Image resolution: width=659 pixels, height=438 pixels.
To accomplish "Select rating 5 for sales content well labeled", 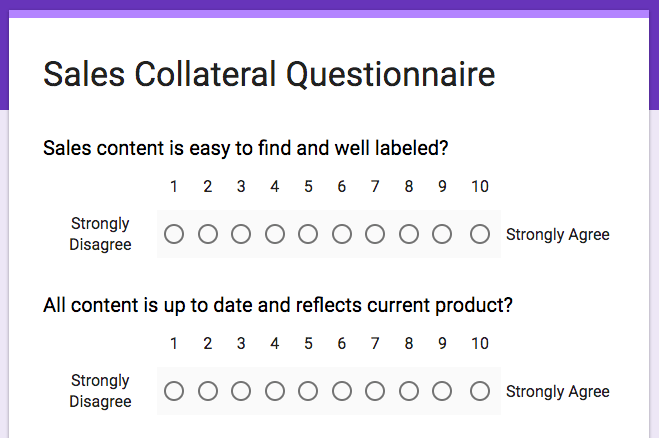I will (x=308, y=234).
